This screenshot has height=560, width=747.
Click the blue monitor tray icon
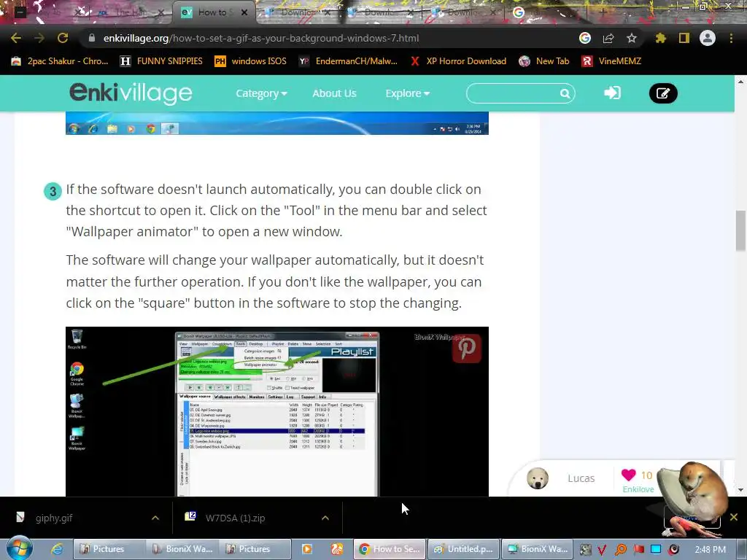[x=656, y=550]
